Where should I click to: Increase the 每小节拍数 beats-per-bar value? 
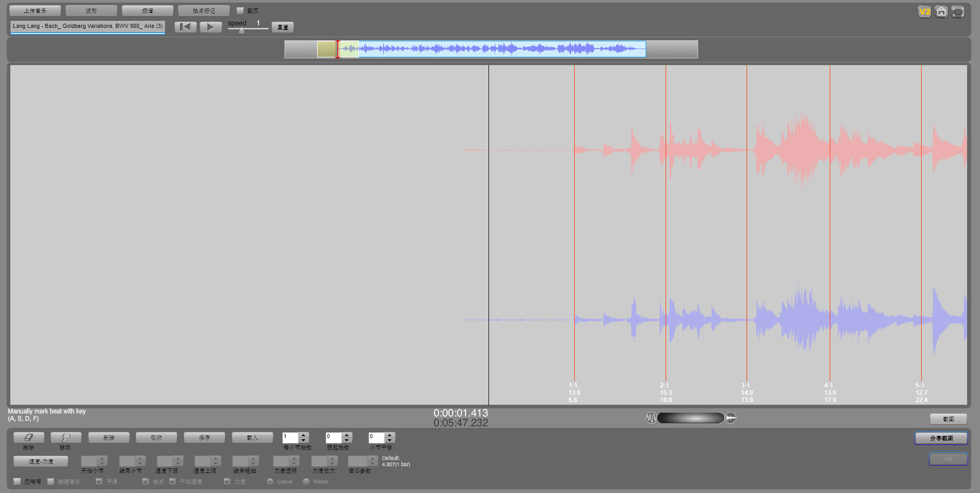304,435
